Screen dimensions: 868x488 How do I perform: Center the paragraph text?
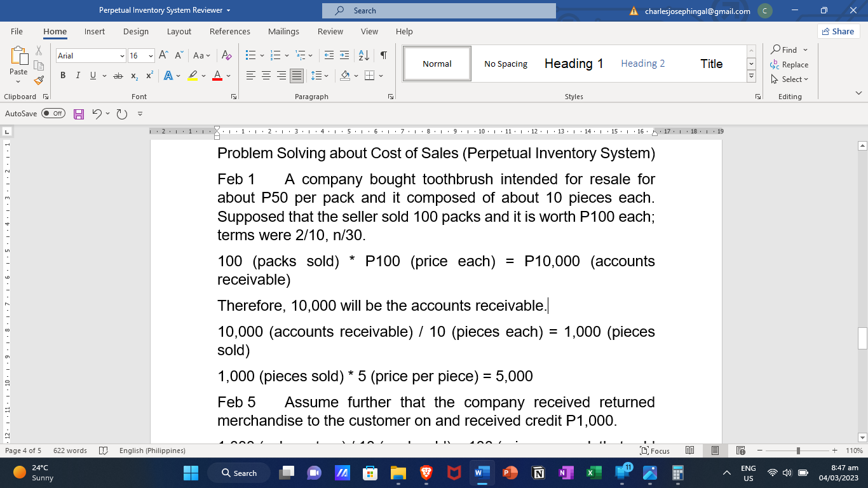click(x=266, y=76)
